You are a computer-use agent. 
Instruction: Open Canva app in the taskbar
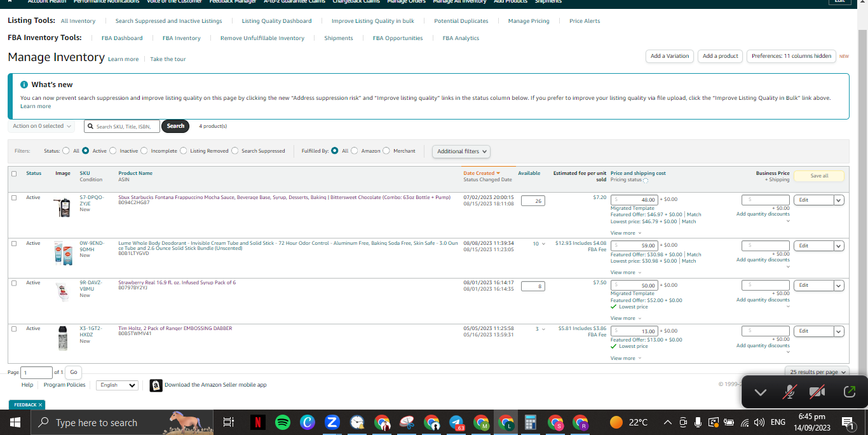[x=308, y=422]
